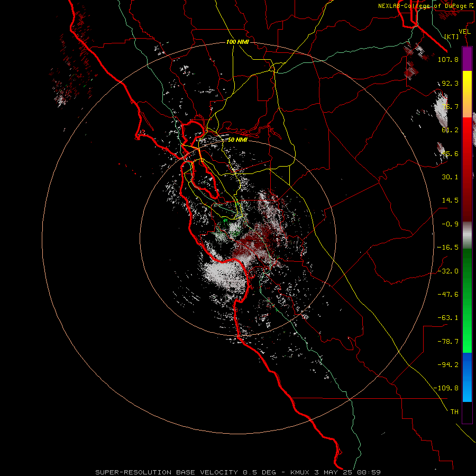The height and width of the screenshot is (476, 476).
Task: Click the large white echo over Monterey Bay
Action: coord(225,274)
